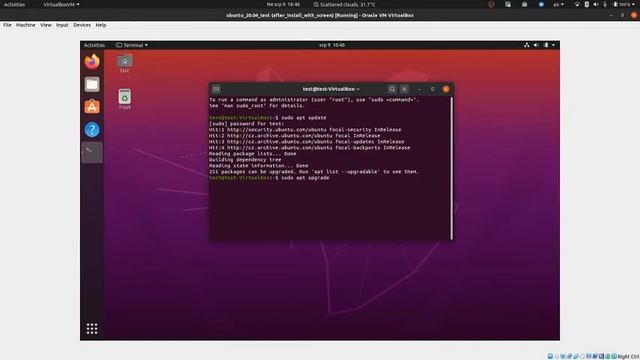Show Applications grid in the guest dock
640x360 pixels.
92,329
